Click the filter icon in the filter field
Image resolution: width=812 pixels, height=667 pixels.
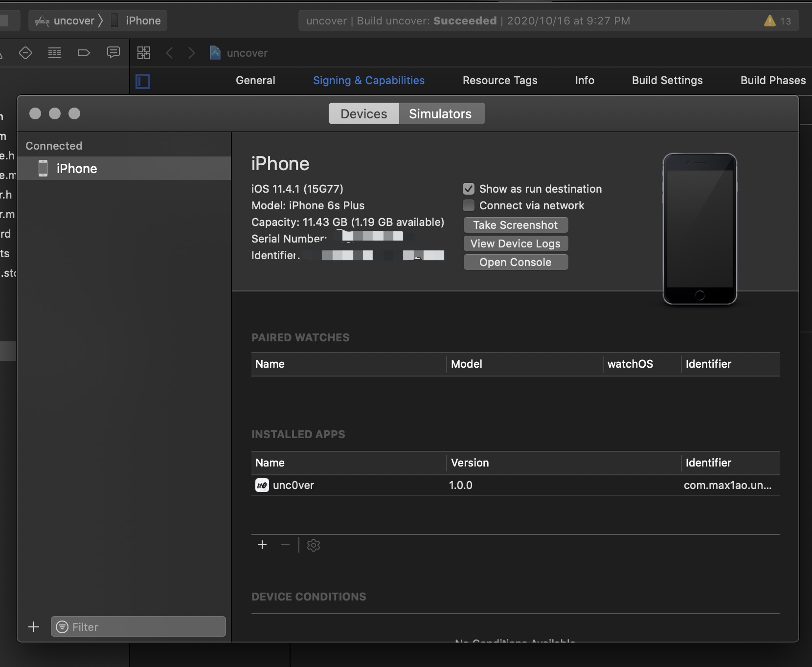pyautogui.click(x=62, y=627)
